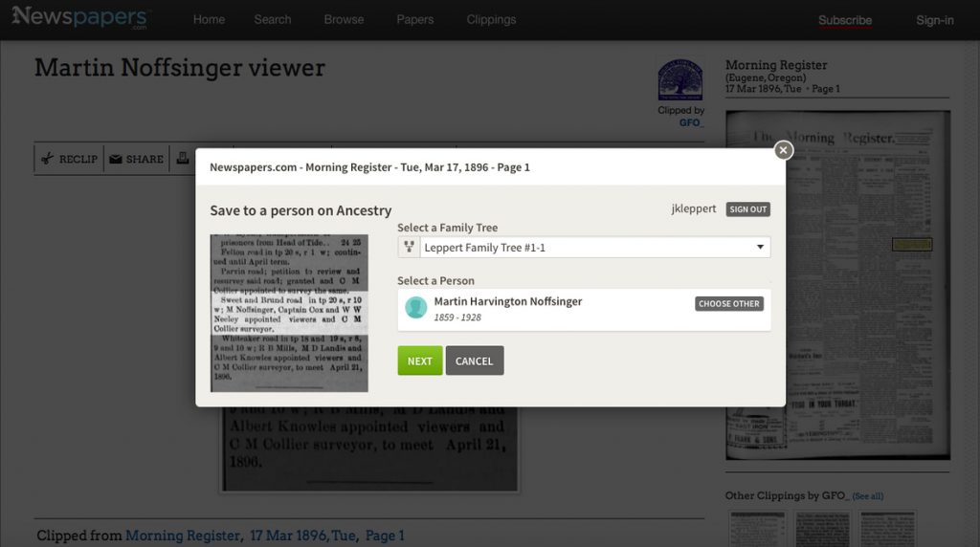Click Martin Noffsinger's profile avatar icon
Image resolution: width=980 pixels, height=547 pixels.
point(415,307)
